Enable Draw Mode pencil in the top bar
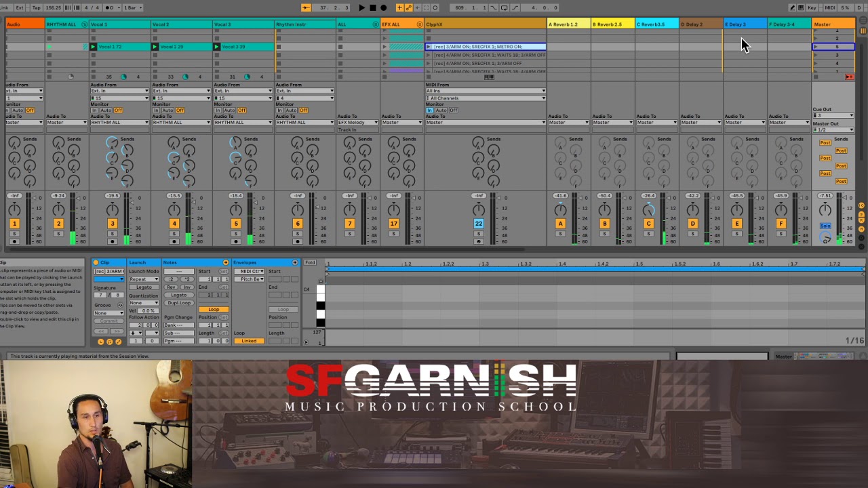This screenshot has width=868, height=488. 793,7
